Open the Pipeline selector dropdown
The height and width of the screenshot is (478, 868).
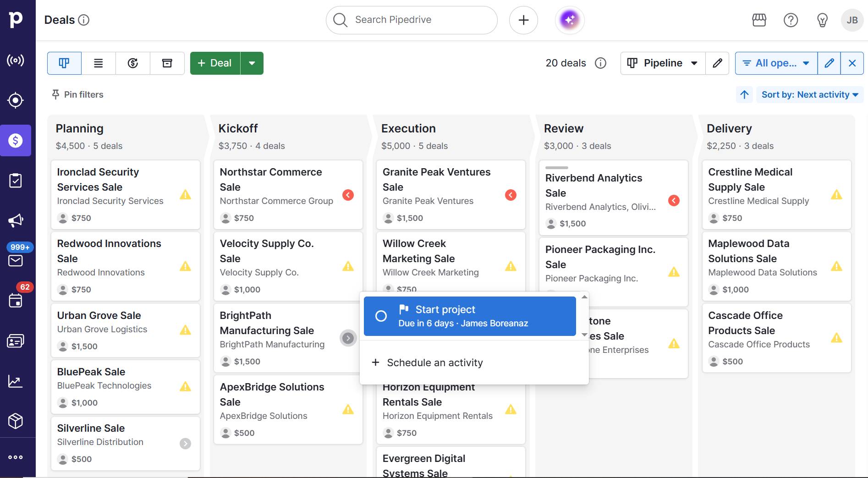coord(662,63)
